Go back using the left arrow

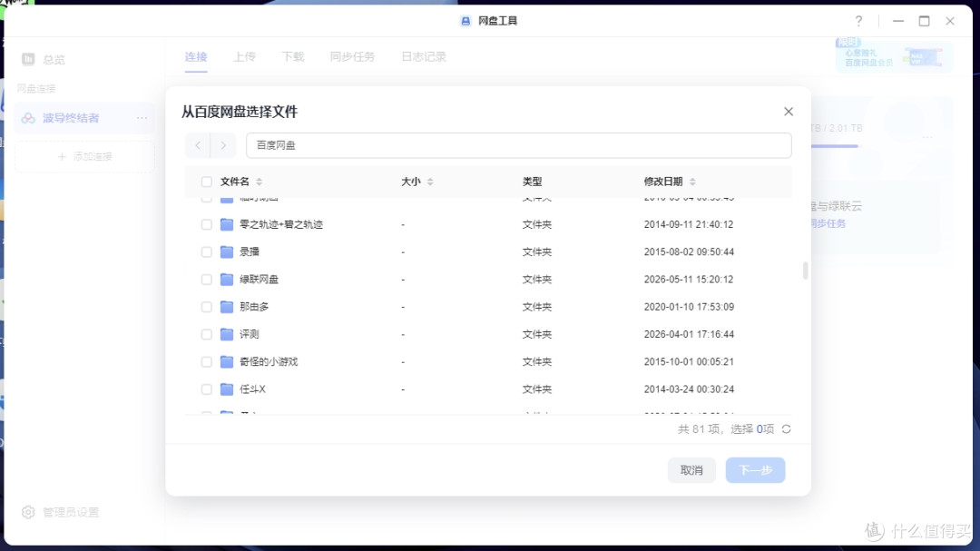coord(198,145)
